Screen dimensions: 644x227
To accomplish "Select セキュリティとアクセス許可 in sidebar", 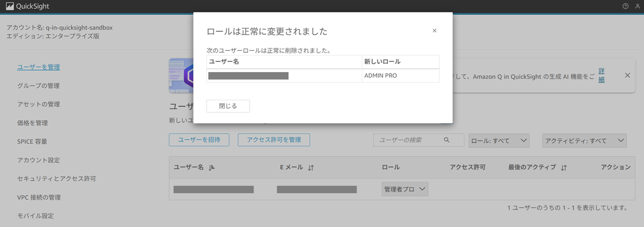I will 56,179.
